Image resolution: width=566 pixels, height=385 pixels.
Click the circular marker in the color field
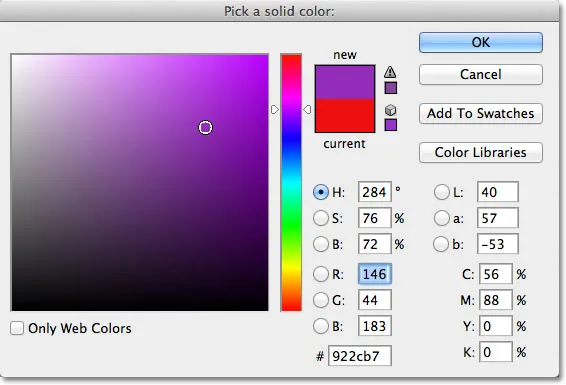(206, 127)
